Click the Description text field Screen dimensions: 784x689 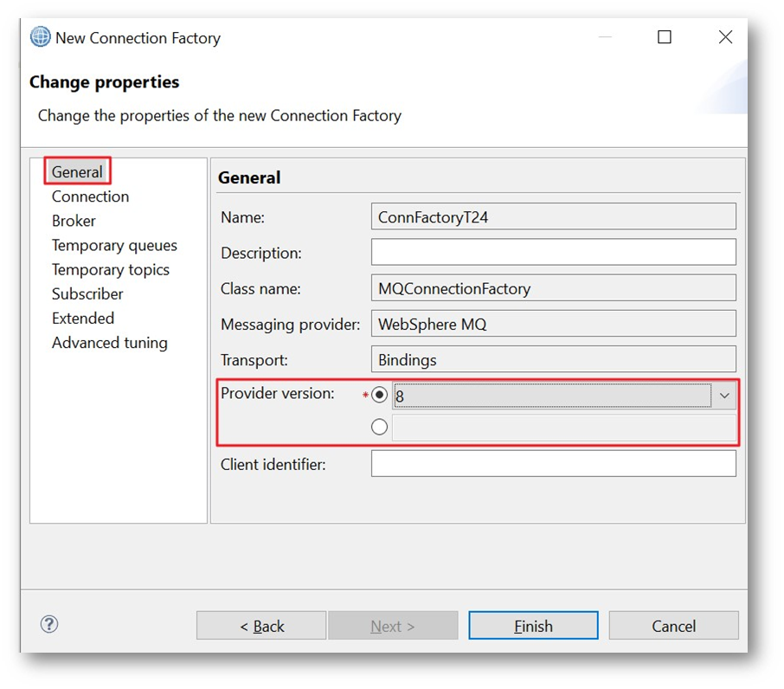(553, 253)
